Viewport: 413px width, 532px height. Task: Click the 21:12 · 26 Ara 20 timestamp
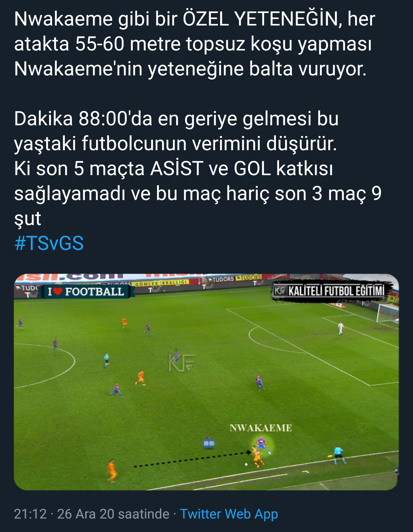[91, 514]
